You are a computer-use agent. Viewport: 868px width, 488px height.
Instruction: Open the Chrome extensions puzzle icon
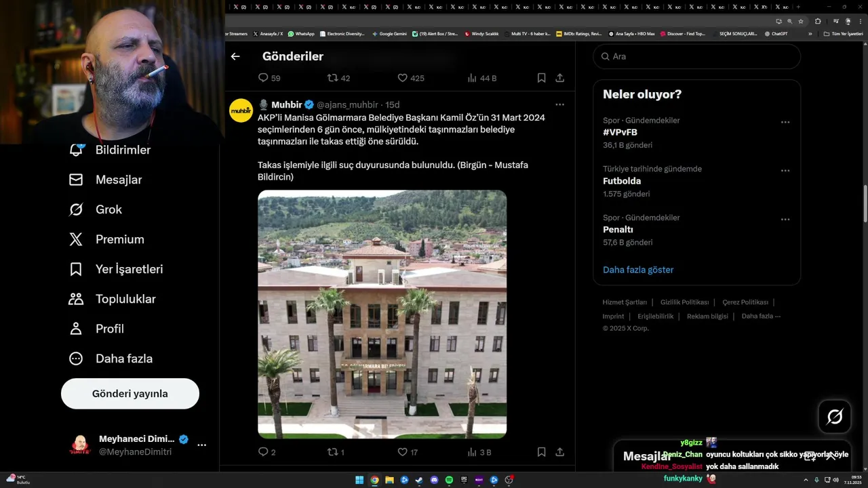click(x=818, y=21)
